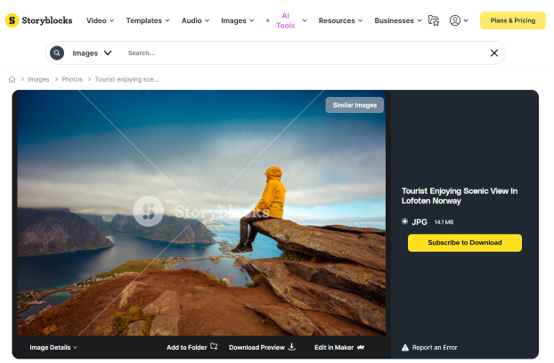The image size is (554, 363).
Task: Expand the Resources menu chevron
Action: pyautogui.click(x=360, y=21)
